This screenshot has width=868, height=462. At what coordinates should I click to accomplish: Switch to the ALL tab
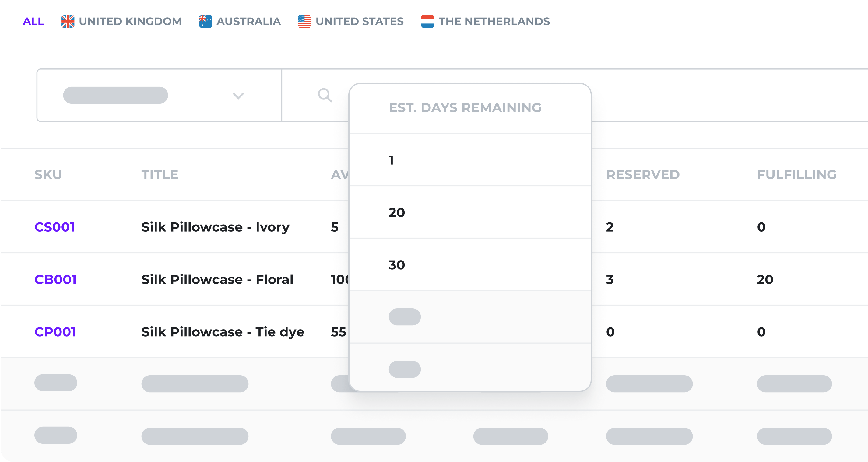(33, 22)
